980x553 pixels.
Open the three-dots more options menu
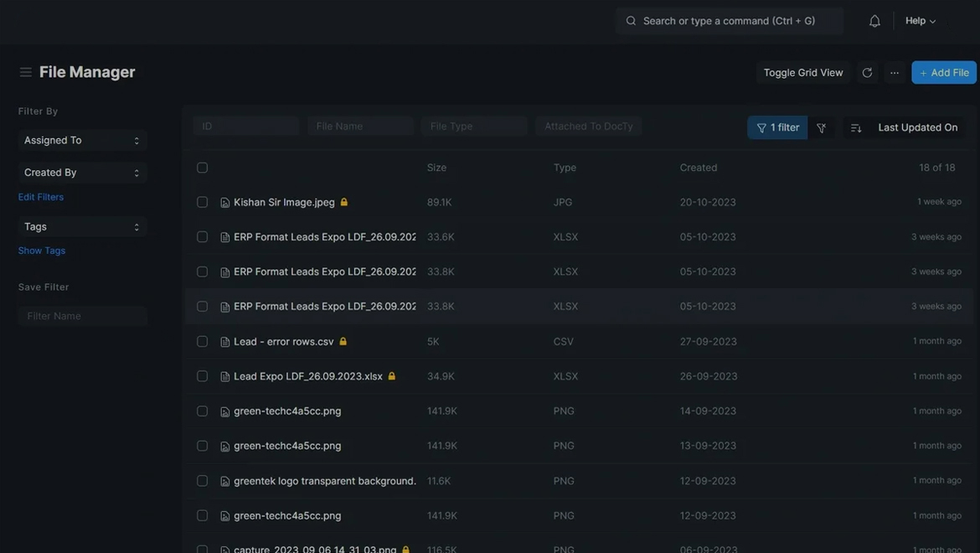coord(895,73)
